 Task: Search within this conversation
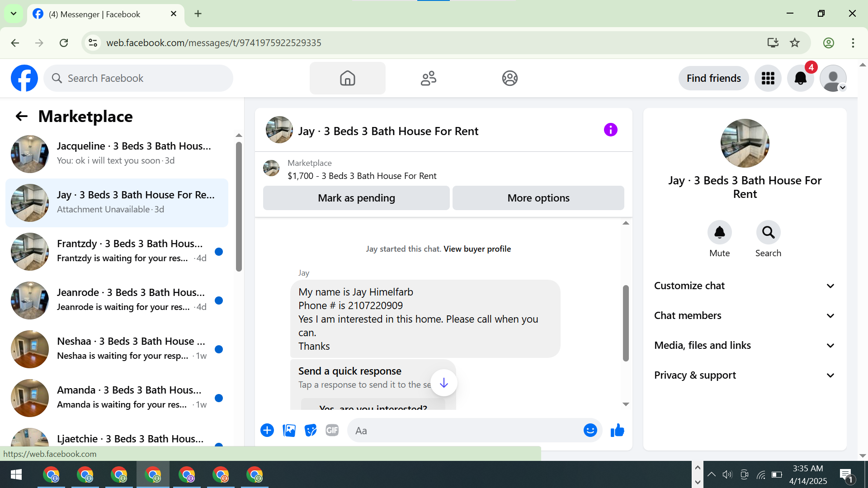click(x=768, y=233)
